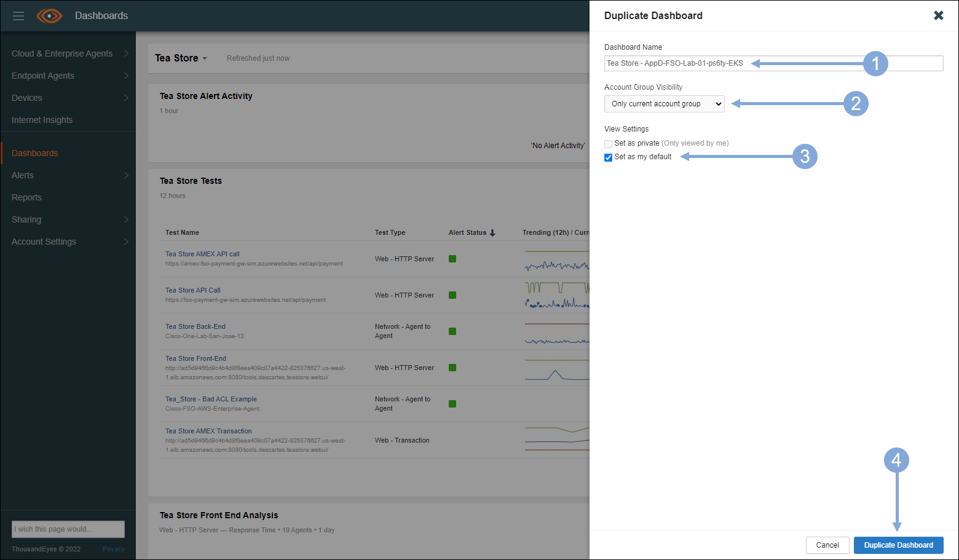Click green status square for Tea Store Back-End
959x560 pixels.
click(x=452, y=331)
